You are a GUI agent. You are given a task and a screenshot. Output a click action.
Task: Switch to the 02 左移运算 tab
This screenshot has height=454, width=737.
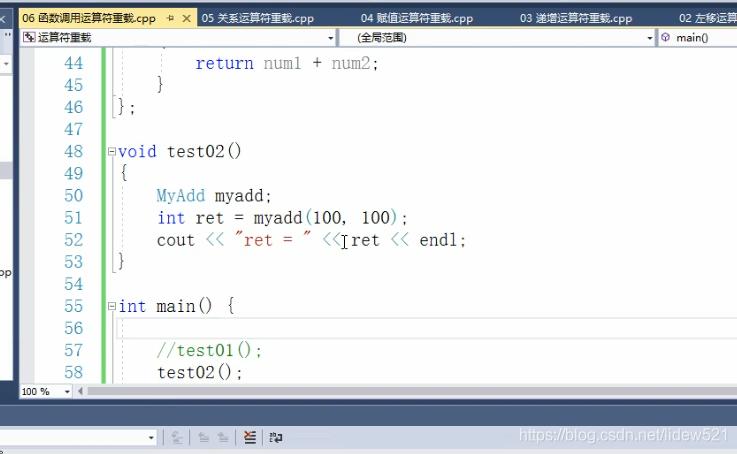point(707,18)
